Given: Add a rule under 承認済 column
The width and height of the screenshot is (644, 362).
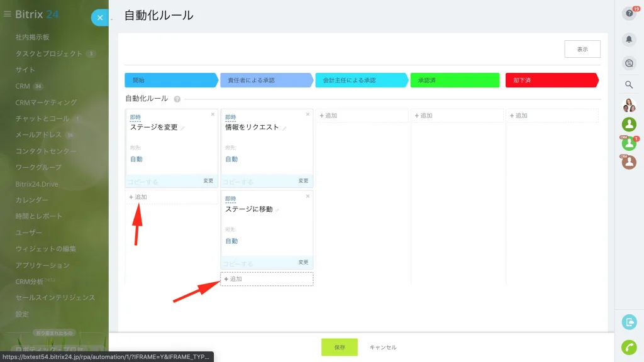Looking at the screenshot, I should [x=457, y=116].
